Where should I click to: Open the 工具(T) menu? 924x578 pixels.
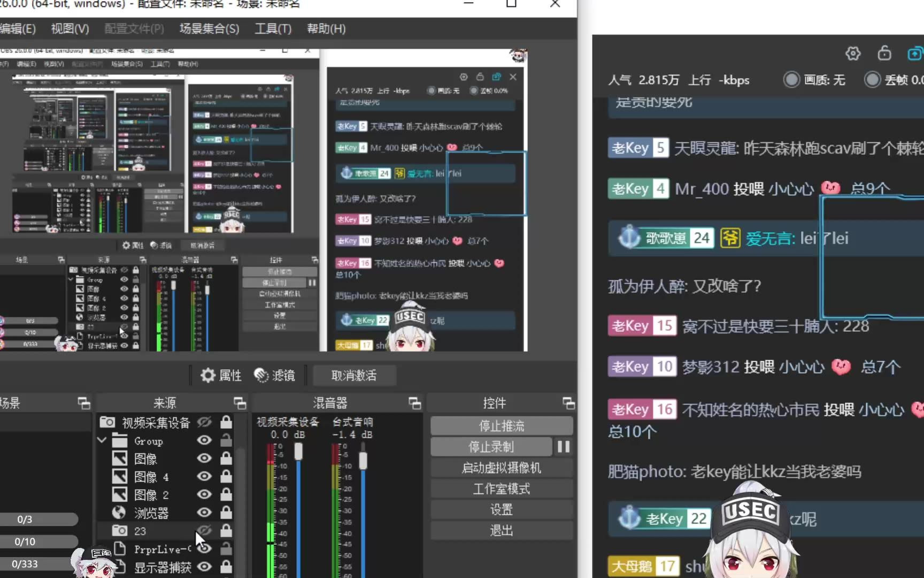point(272,28)
